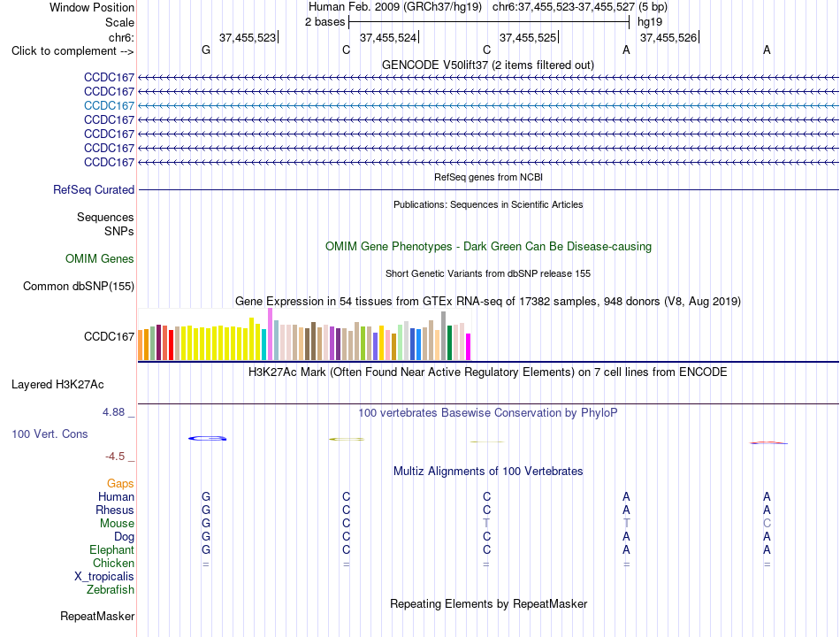Viewport: 840px width, 637px height.
Task: Click the blue PhyloP conservation bar under G
Action: [207, 439]
